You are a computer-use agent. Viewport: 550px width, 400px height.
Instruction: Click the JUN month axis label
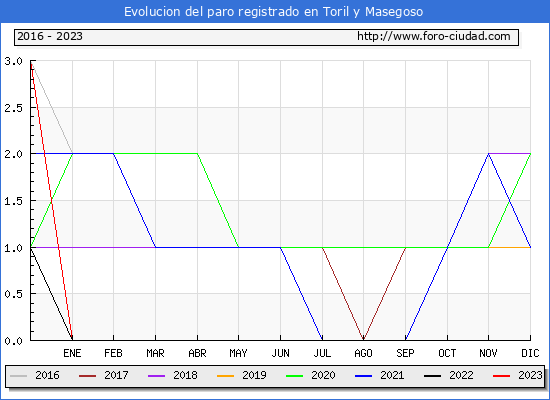[280, 353]
